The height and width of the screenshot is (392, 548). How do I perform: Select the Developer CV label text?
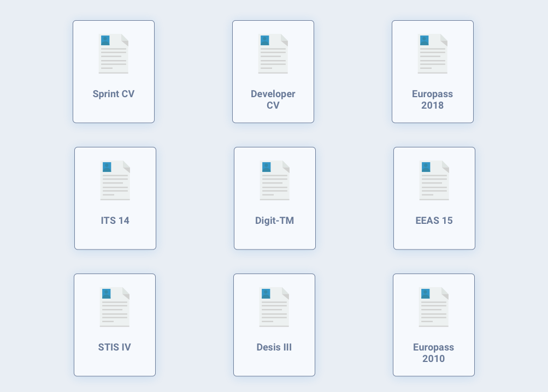(x=273, y=99)
